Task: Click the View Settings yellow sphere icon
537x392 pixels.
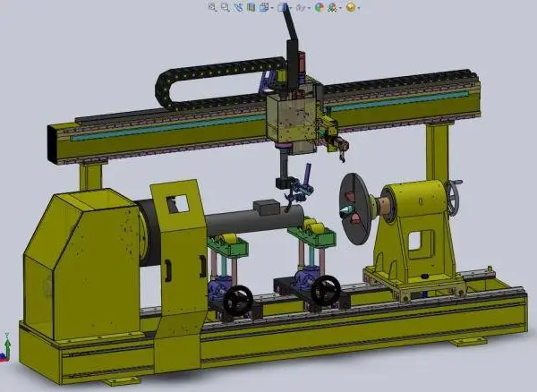Action: point(350,7)
